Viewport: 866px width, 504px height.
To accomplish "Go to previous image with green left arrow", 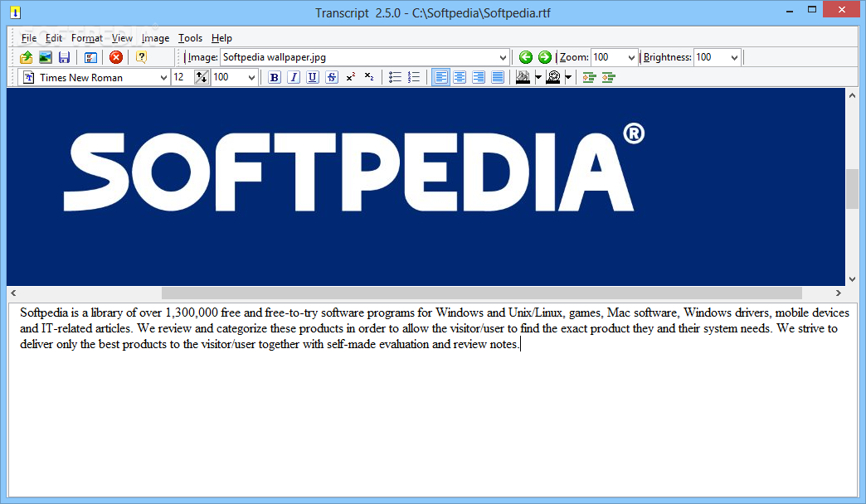I will [526, 57].
